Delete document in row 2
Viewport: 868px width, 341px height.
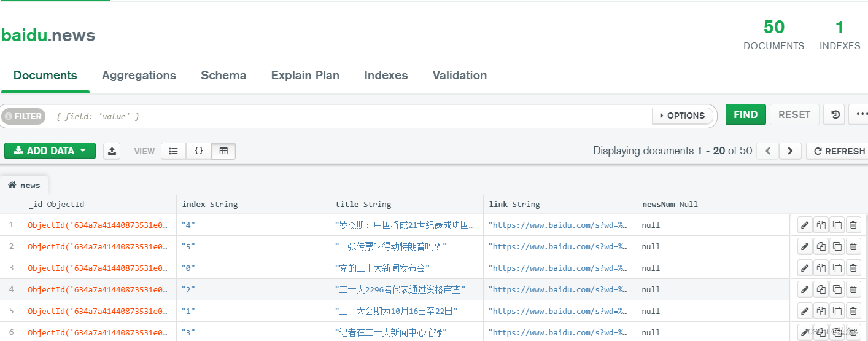(853, 246)
